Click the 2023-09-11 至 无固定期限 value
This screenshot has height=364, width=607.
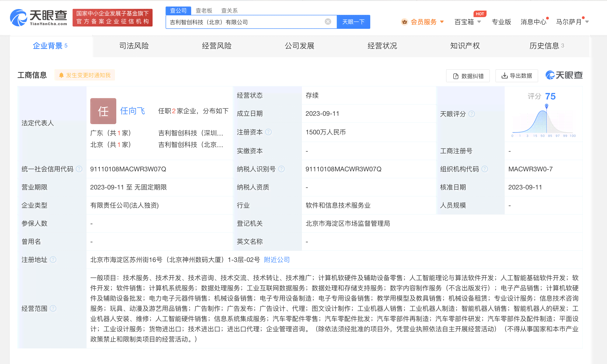(128, 187)
